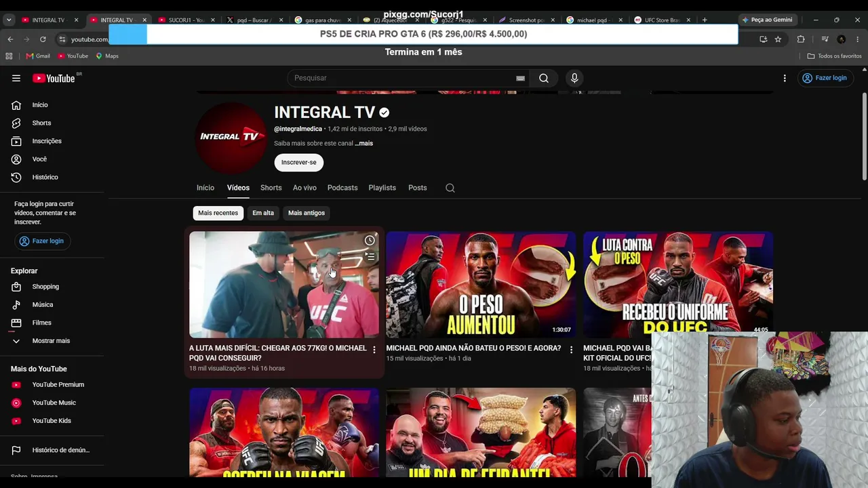The width and height of the screenshot is (868, 488).
Task: Open 'Todos os favoritos' bookmarks folder
Action: coord(834,56)
